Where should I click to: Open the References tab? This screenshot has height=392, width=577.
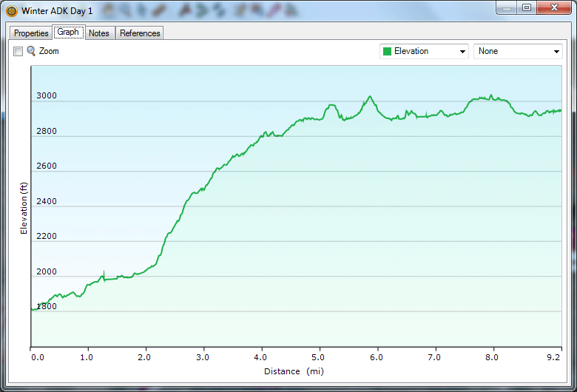(x=140, y=33)
